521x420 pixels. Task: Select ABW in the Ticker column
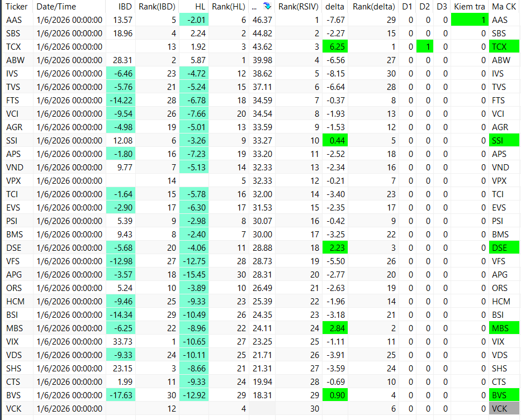(15, 60)
